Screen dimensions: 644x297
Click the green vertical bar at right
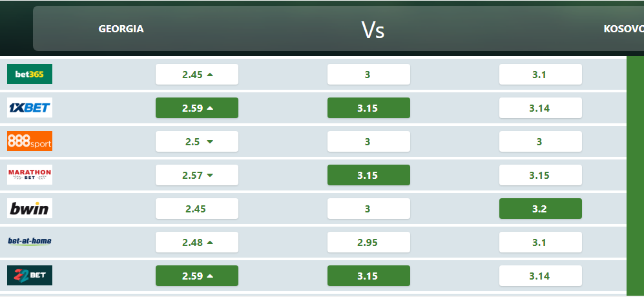point(635,174)
